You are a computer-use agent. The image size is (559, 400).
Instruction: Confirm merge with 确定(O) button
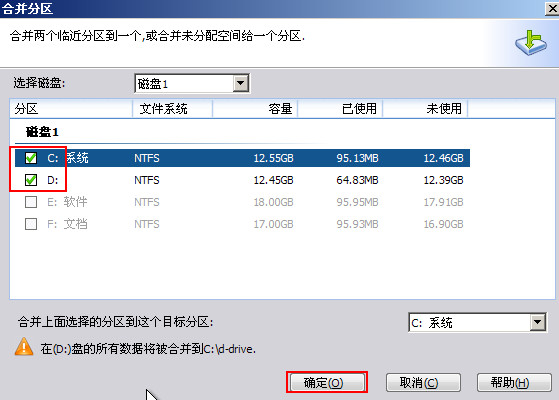pos(327,383)
